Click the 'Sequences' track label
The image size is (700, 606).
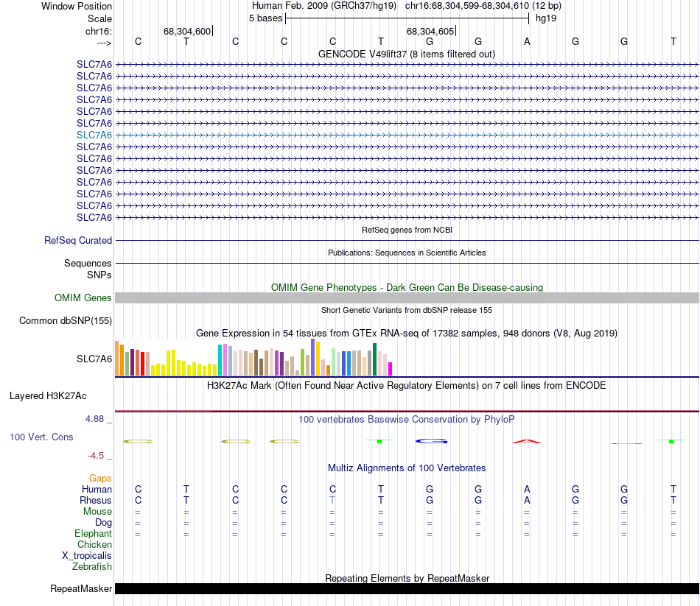[88, 263]
